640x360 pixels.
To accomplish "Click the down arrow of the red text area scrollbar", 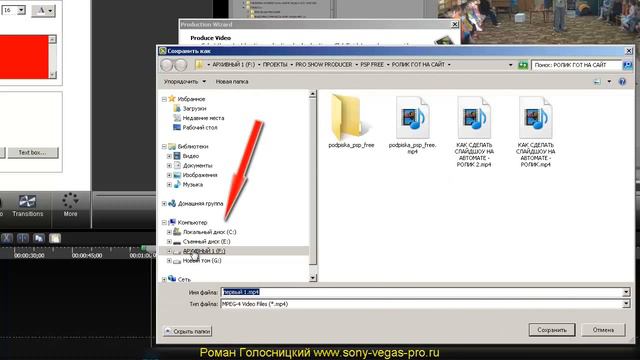I will pos(52,75).
